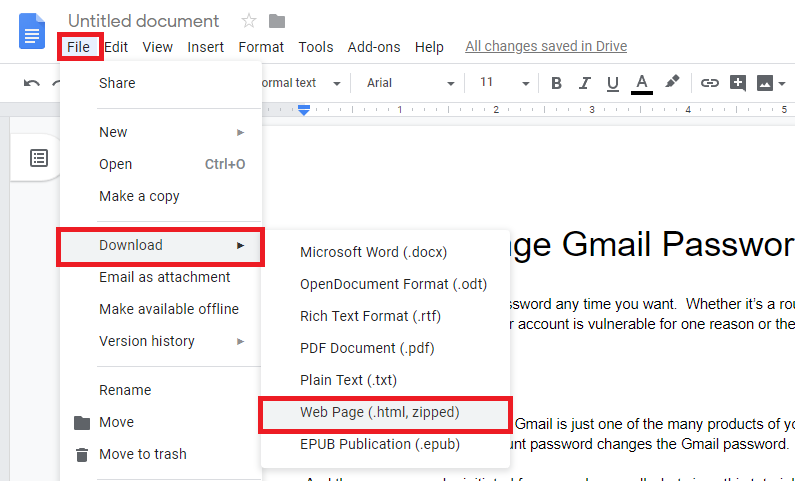Toggle bold formatting
This screenshot has height=481, width=795.
tap(557, 83)
